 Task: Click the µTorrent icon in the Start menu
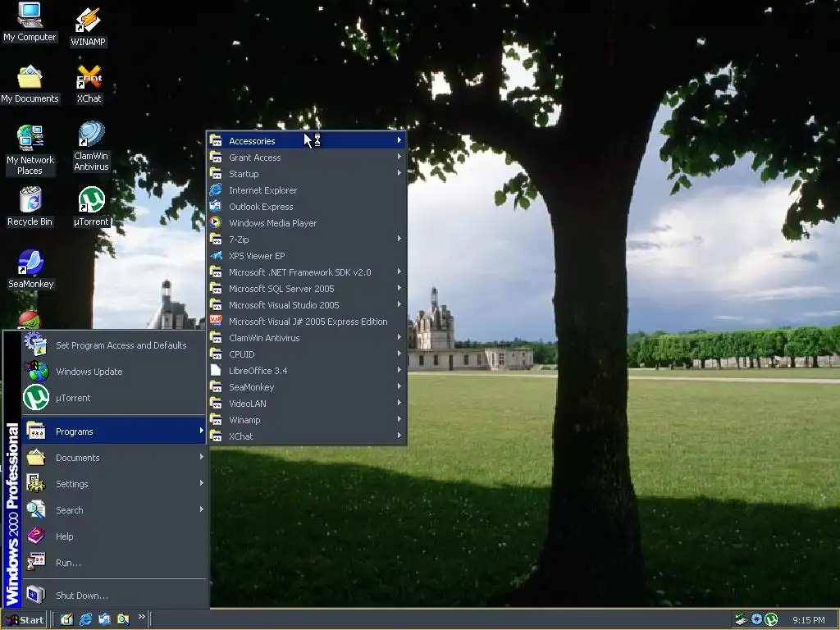pos(36,398)
